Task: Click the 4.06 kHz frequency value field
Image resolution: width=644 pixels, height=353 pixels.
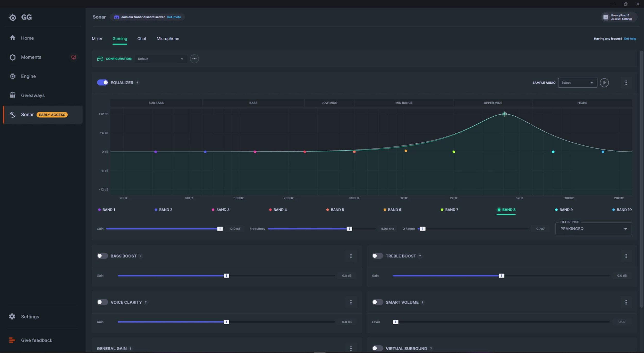Action: click(387, 229)
